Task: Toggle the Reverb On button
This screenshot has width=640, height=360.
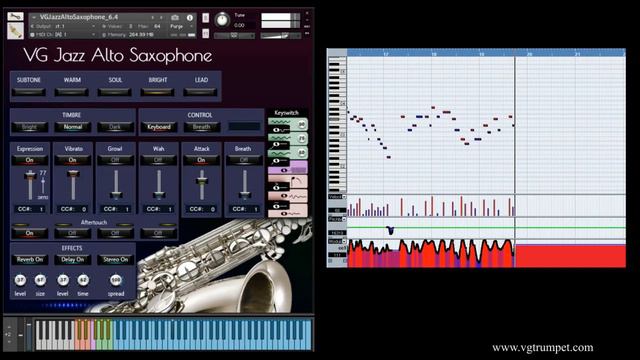Action: point(29,260)
